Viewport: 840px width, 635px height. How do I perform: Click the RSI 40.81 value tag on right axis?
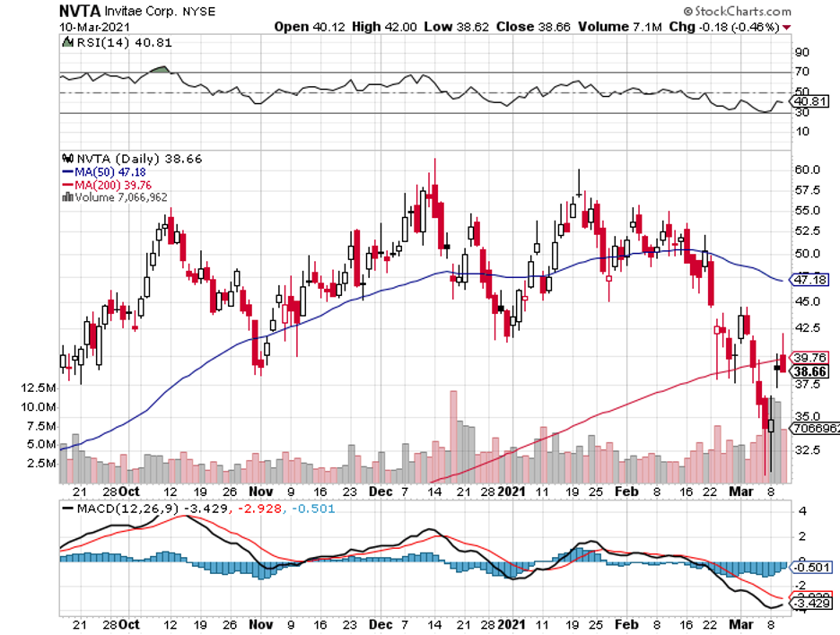811,102
